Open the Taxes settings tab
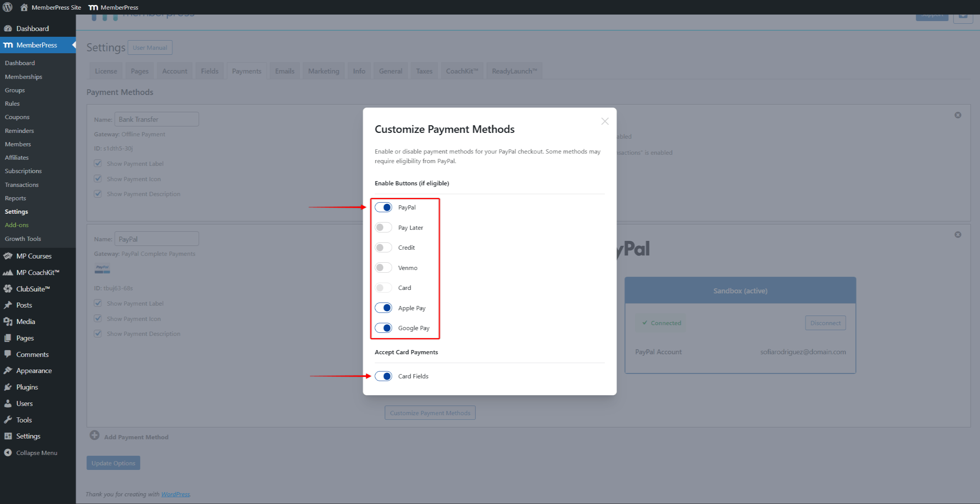Viewport: 980px width, 504px height. [424, 71]
